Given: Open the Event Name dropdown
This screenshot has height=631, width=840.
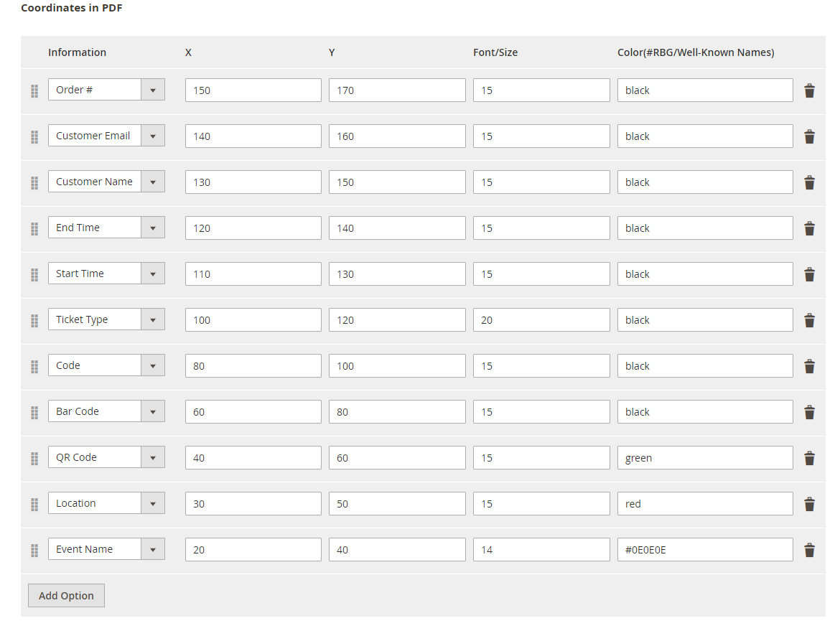Looking at the screenshot, I should pyautogui.click(x=106, y=549).
